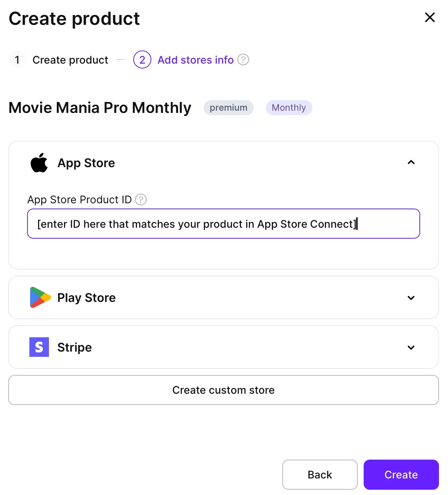Click the Create custom store button
Viewport: 448px width, 495px height.
click(224, 390)
